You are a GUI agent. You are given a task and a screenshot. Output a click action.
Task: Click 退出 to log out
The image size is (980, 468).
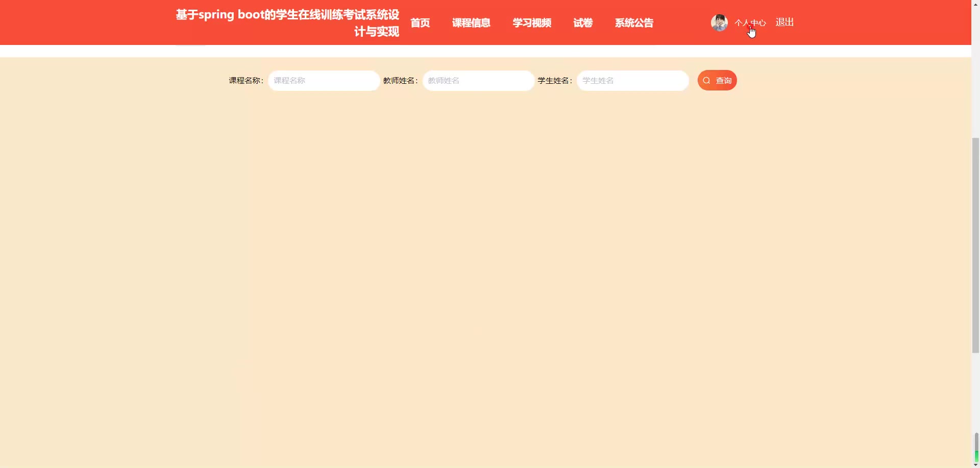point(785,22)
